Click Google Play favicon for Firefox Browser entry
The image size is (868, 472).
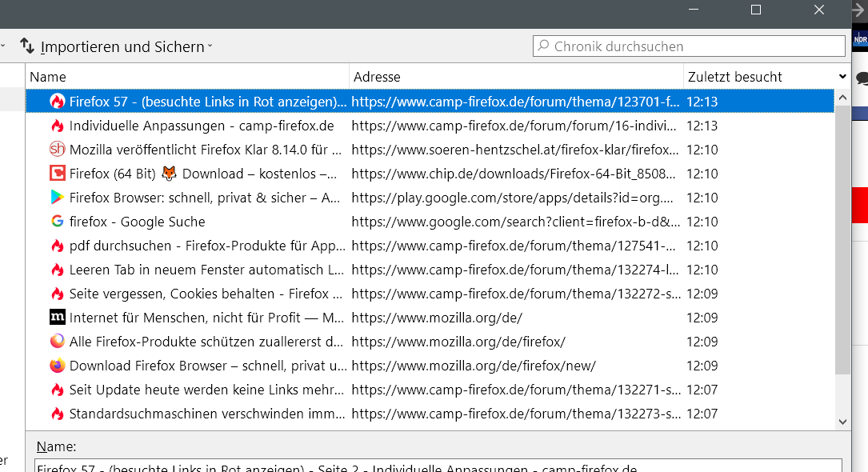[x=57, y=198]
